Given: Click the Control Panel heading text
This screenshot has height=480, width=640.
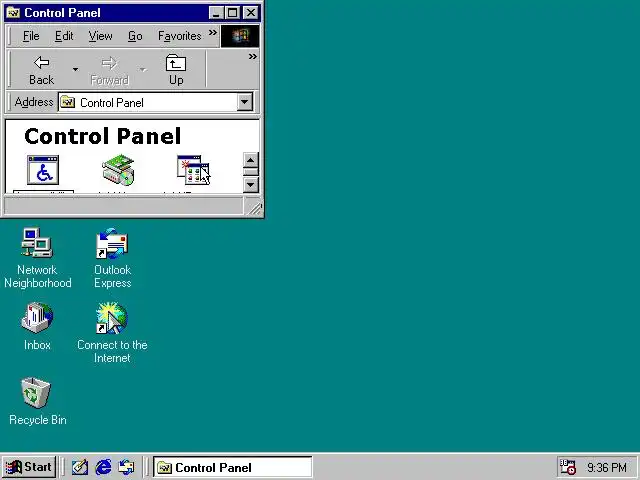Looking at the screenshot, I should tap(102, 136).
